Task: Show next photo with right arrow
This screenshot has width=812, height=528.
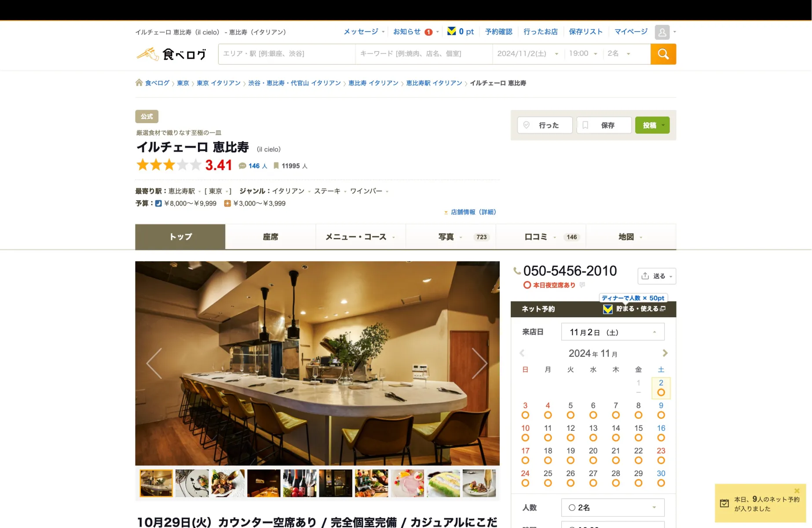Action: [x=479, y=363]
